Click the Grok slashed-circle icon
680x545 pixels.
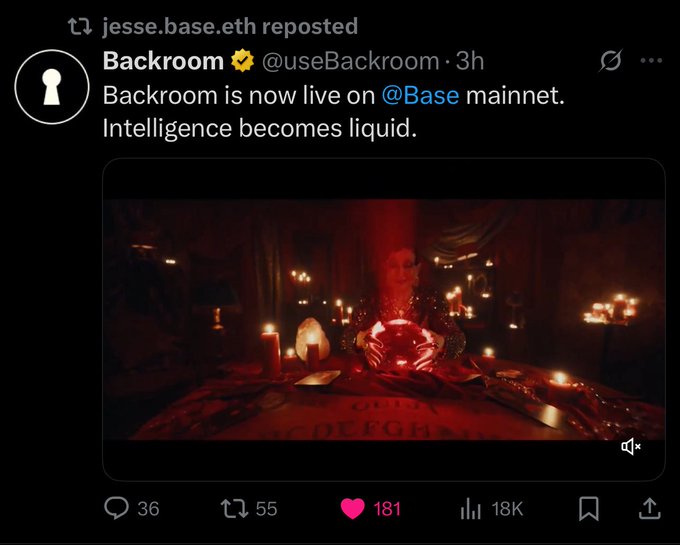(609, 62)
